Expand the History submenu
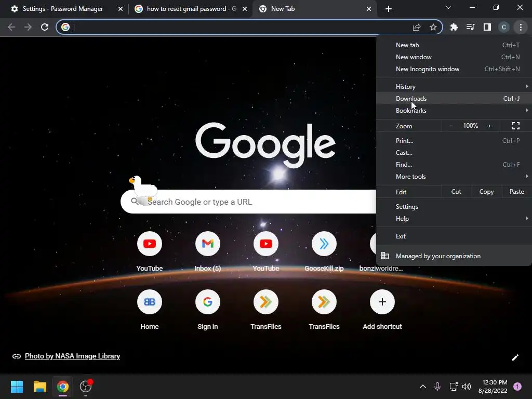The image size is (532, 399). tap(454, 87)
